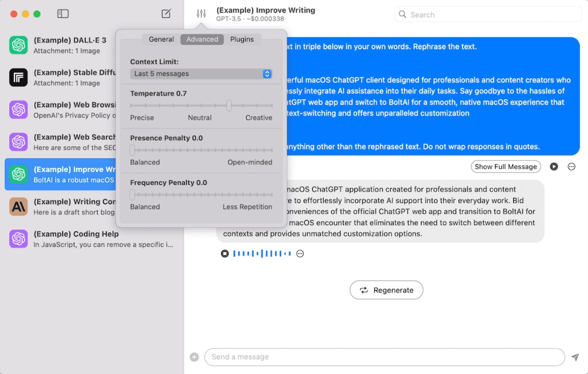Open the Plugins tab
Image resolution: width=588 pixels, height=374 pixels.
point(242,39)
